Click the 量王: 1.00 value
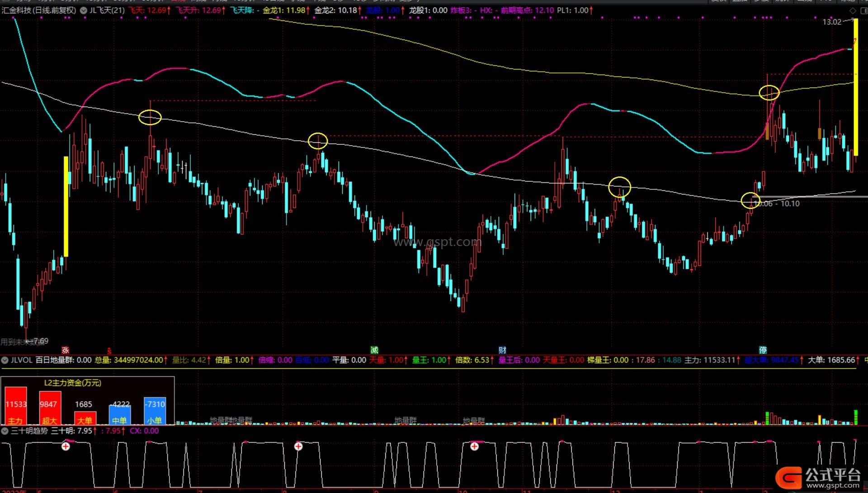The width and height of the screenshot is (868, 493). [431, 360]
